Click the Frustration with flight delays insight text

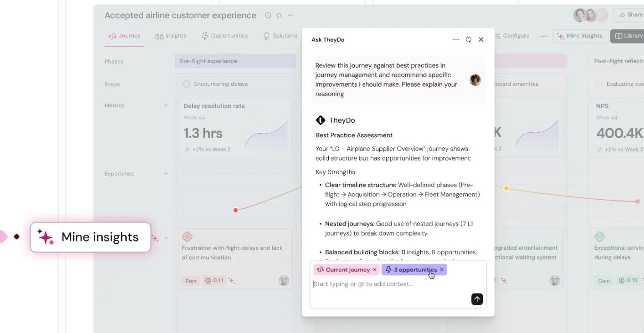(232, 252)
